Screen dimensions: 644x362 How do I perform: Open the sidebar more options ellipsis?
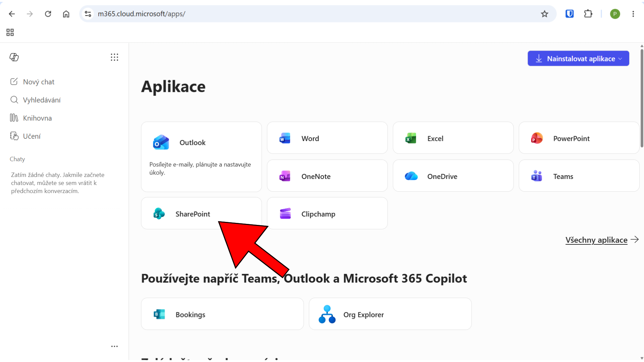coord(114,346)
